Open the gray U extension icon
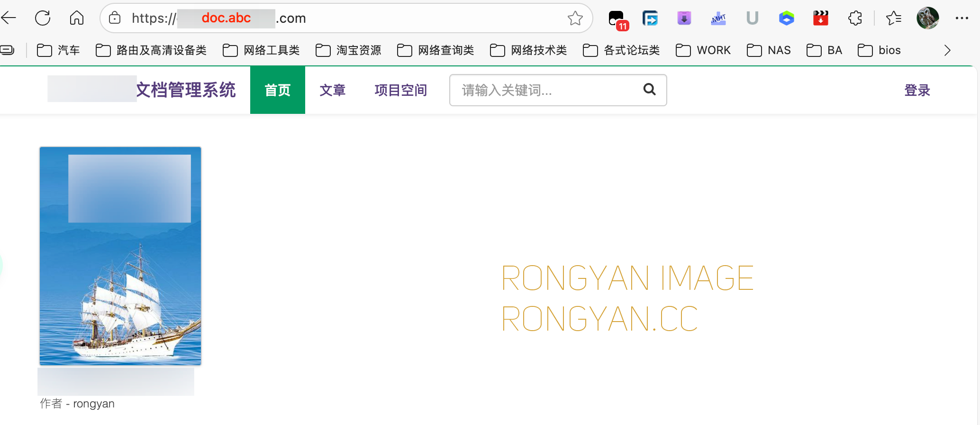Image resolution: width=980 pixels, height=425 pixels. pyautogui.click(x=752, y=18)
